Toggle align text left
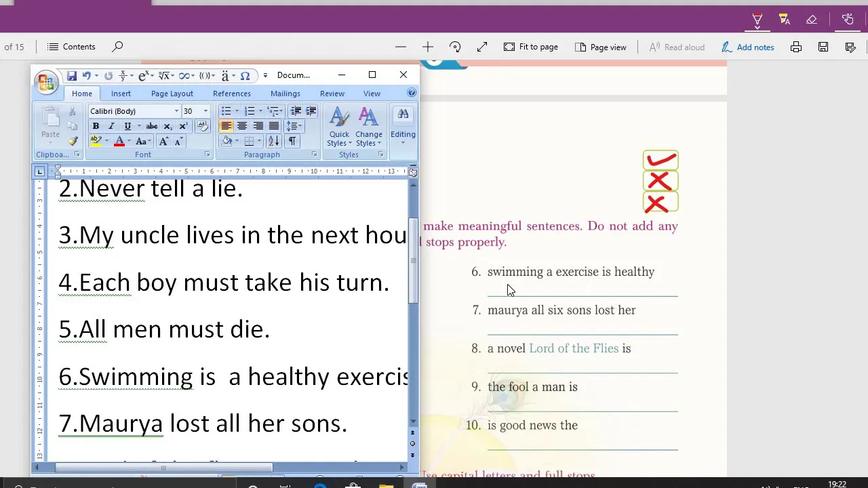This screenshot has width=868, height=488. [226, 126]
